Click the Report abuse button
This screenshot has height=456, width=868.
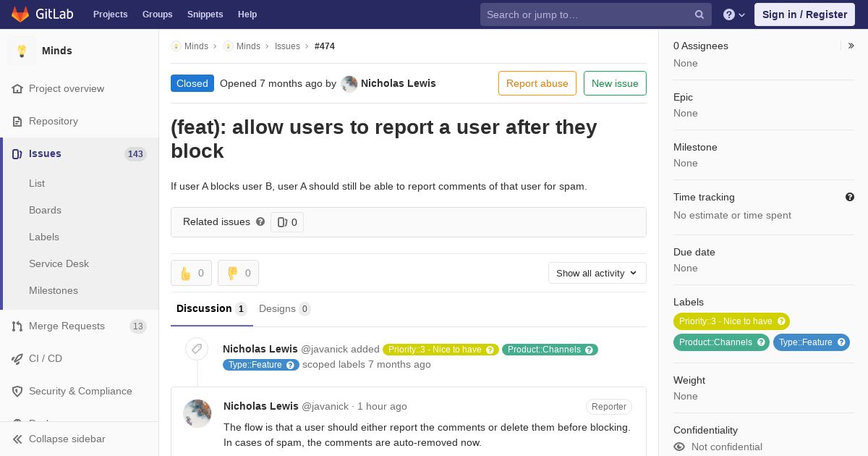click(x=537, y=83)
